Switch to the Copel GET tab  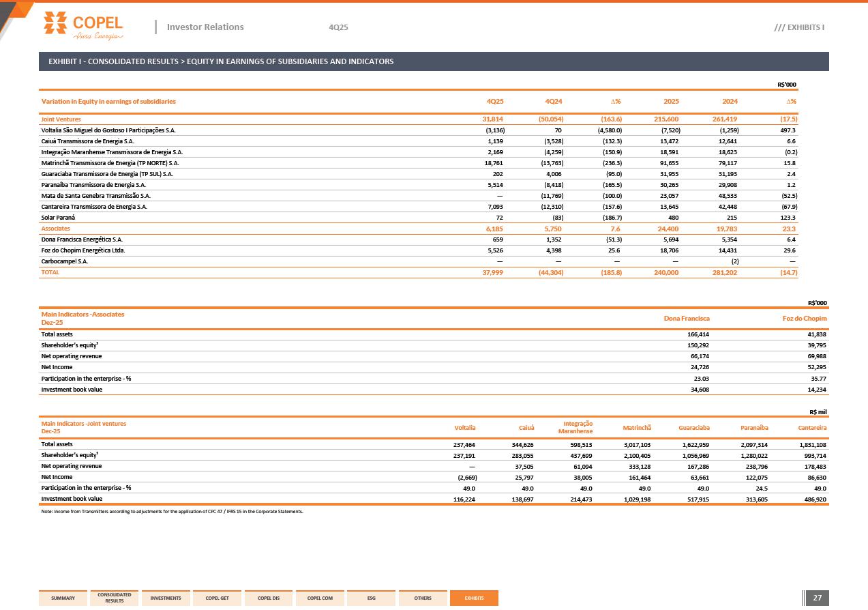pos(217,598)
